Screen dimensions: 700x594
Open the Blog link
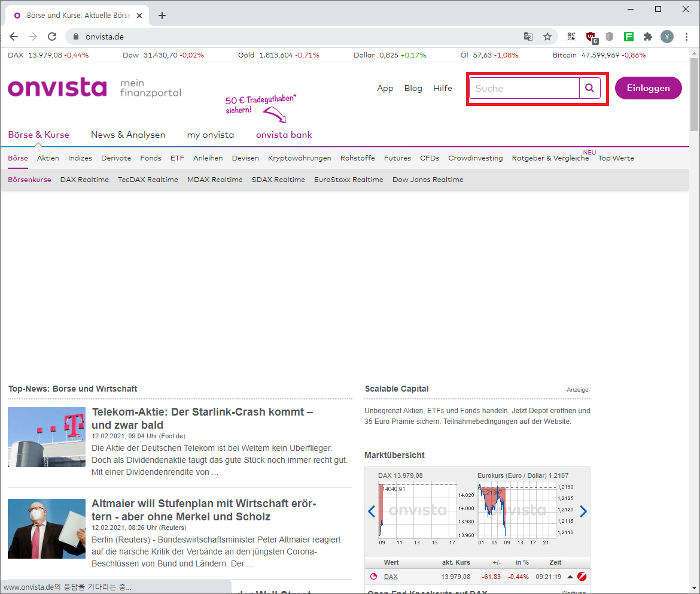click(413, 89)
